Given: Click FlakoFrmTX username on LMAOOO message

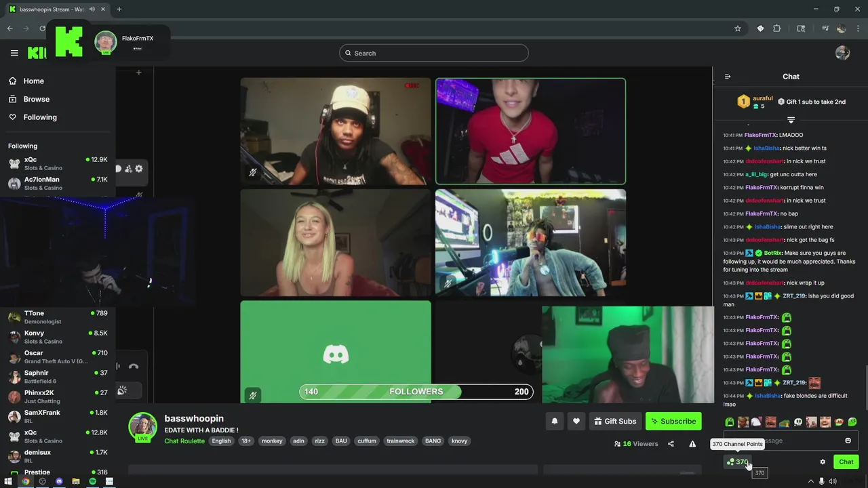Looking at the screenshot, I should pyautogui.click(x=760, y=135).
